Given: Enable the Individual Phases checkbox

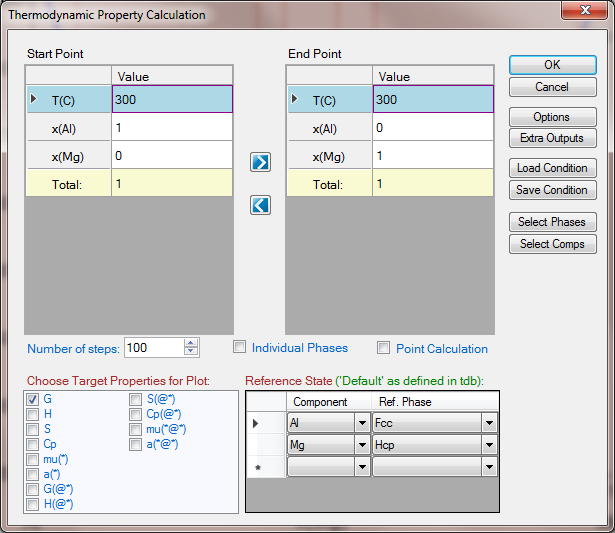Looking at the screenshot, I should pyautogui.click(x=240, y=348).
